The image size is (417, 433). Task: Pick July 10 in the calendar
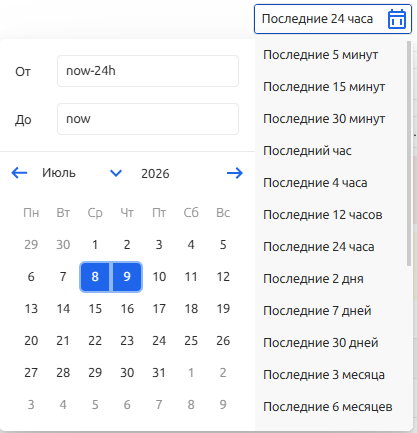[159, 277]
